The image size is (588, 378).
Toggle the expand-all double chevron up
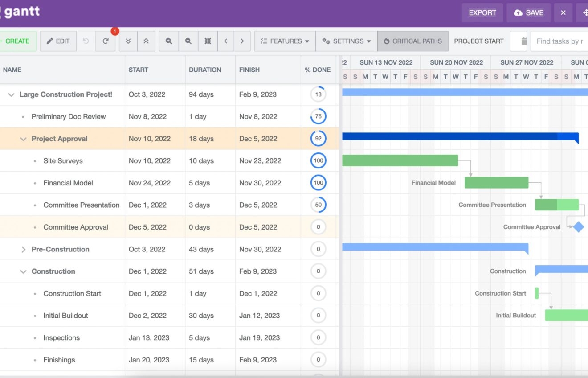point(146,41)
